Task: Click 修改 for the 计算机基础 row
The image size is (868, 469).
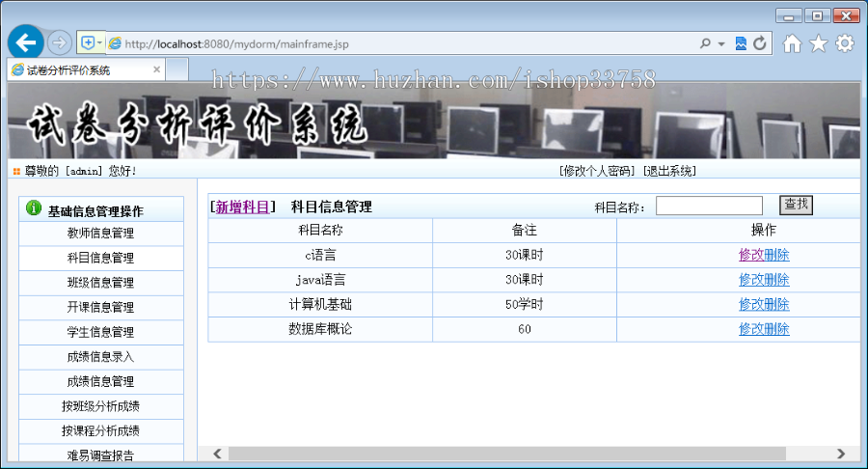Action: [x=751, y=305]
